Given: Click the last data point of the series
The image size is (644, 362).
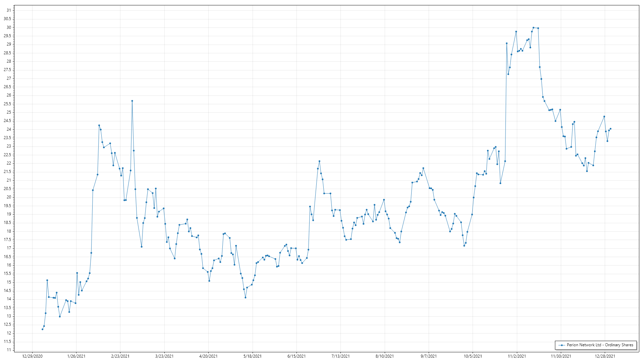Looking at the screenshot, I should coord(610,129).
